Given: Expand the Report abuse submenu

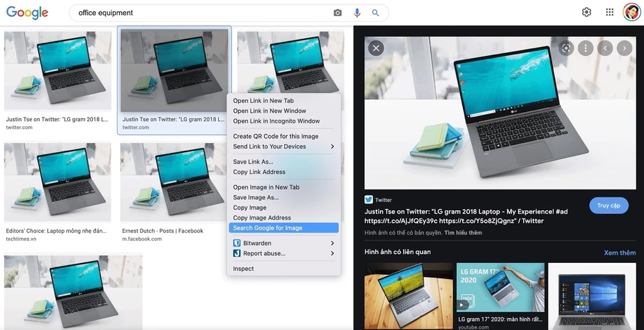Looking at the screenshot, I should tap(283, 253).
